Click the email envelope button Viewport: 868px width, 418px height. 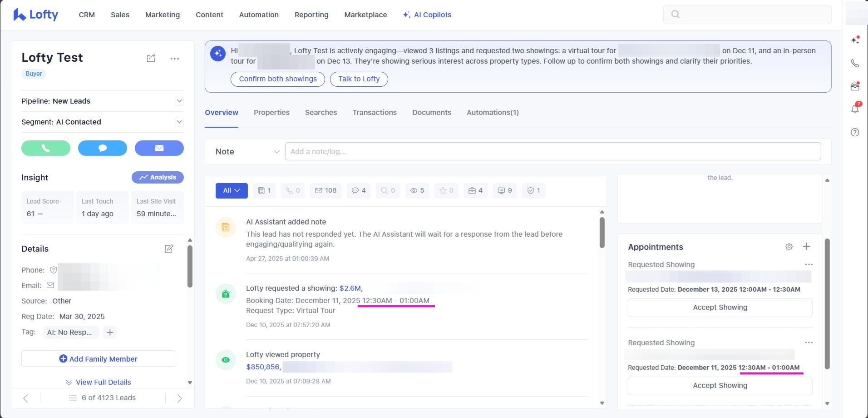click(159, 148)
